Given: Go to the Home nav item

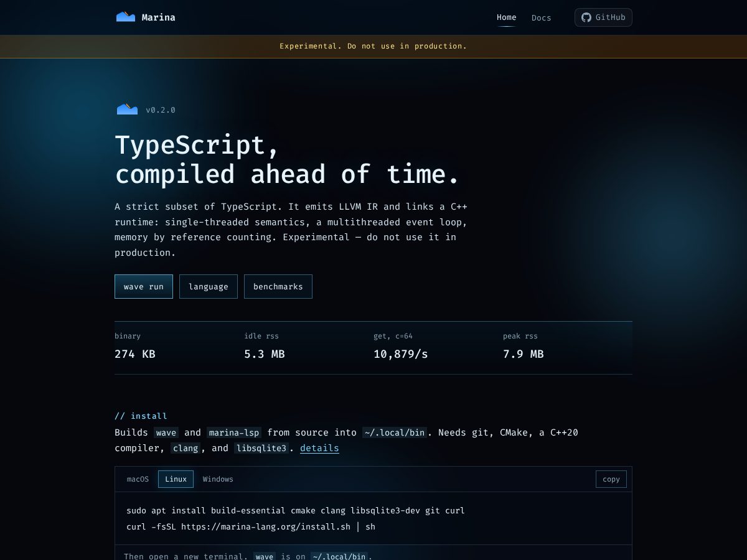Looking at the screenshot, I should click(x=506, y=17).
